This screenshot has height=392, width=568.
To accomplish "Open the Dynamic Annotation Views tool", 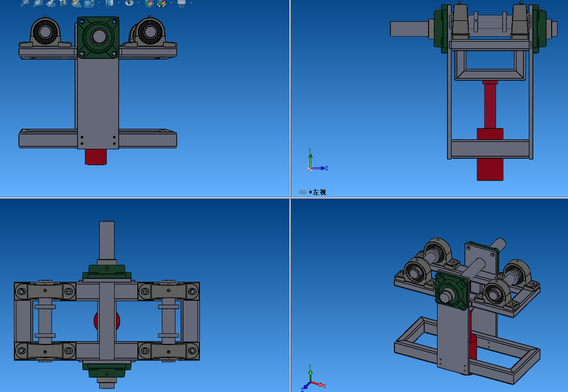I will (76, 3).
